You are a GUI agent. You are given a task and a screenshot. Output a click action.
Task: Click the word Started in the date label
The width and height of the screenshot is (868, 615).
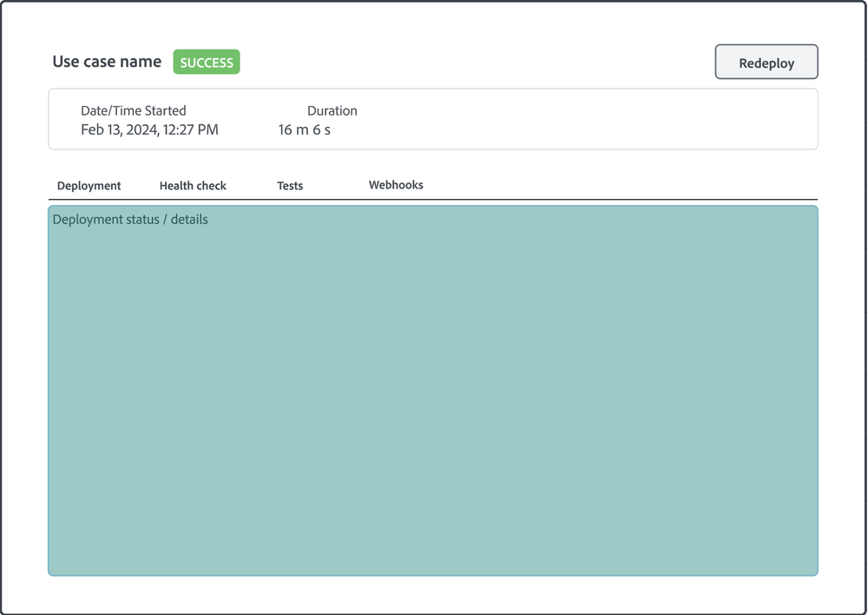[165, 111]
